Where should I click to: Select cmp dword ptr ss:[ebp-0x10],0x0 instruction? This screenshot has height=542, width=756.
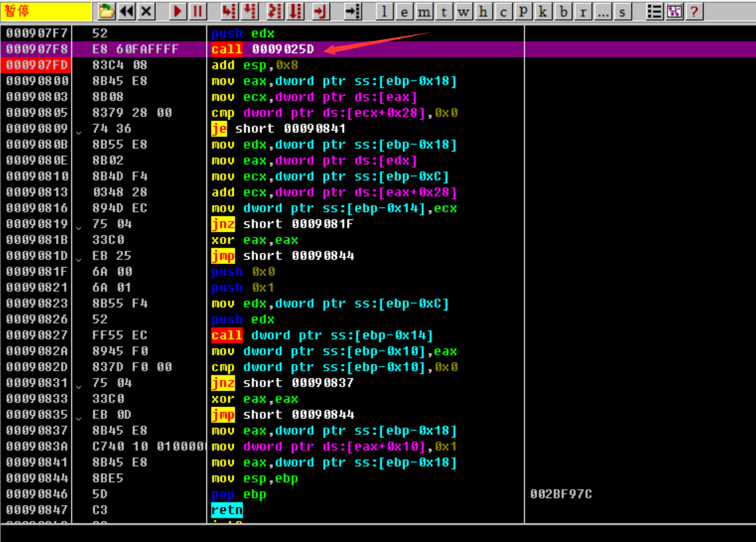coord(334,367)
